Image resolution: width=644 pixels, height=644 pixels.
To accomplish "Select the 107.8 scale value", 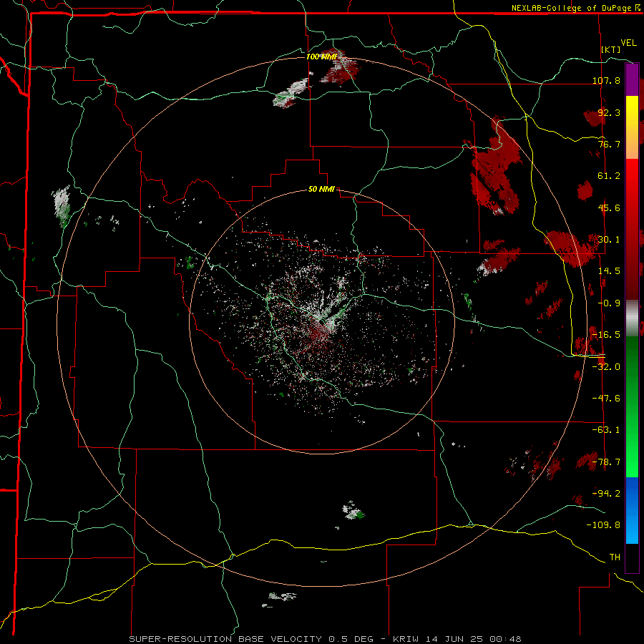I will point(606,80).
